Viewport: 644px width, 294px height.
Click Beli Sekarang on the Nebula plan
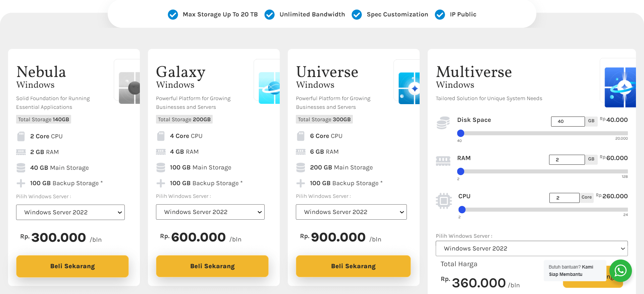[x=72, y=266]
